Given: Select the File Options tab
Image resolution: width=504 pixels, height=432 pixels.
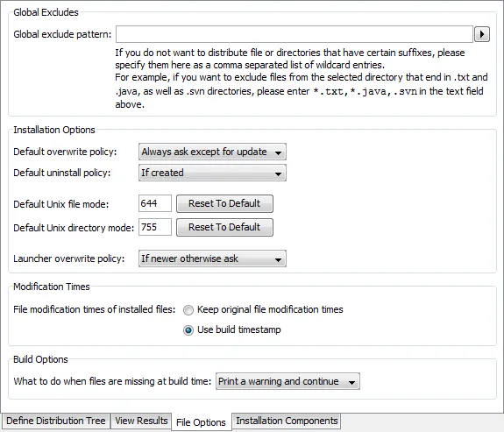Looking at the screenshot, I should coord(201,422).
